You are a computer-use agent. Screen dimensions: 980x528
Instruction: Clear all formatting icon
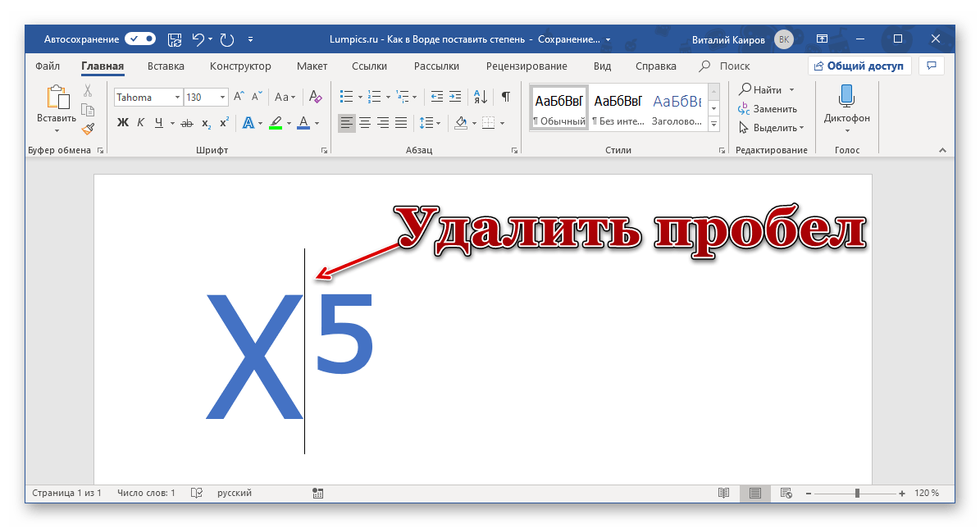pos(316,97)
